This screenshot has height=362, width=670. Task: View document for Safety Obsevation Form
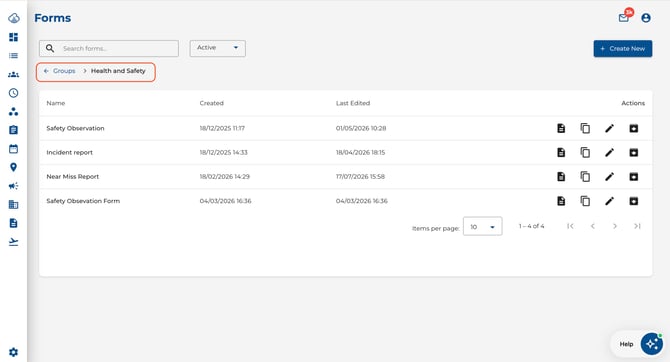pyautogui.click(x=561, y=201)
